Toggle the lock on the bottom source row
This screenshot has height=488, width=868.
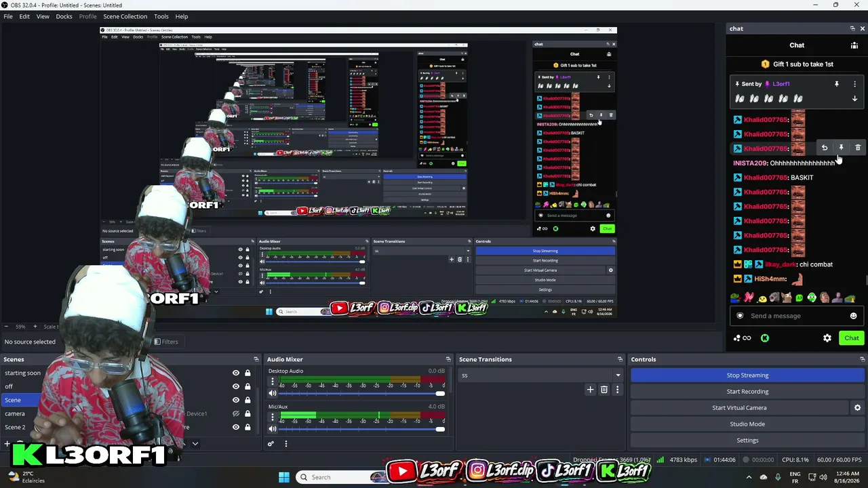(x=248, y=427)
